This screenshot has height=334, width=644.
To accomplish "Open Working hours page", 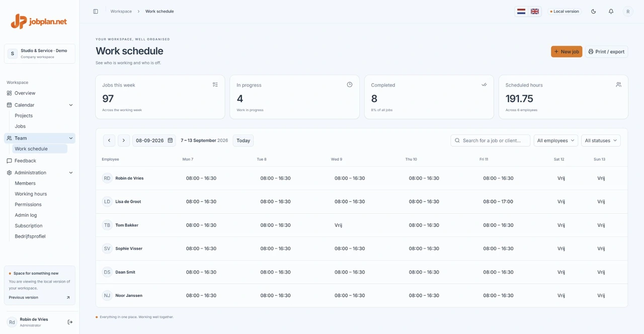I will [x=31, y=194].
